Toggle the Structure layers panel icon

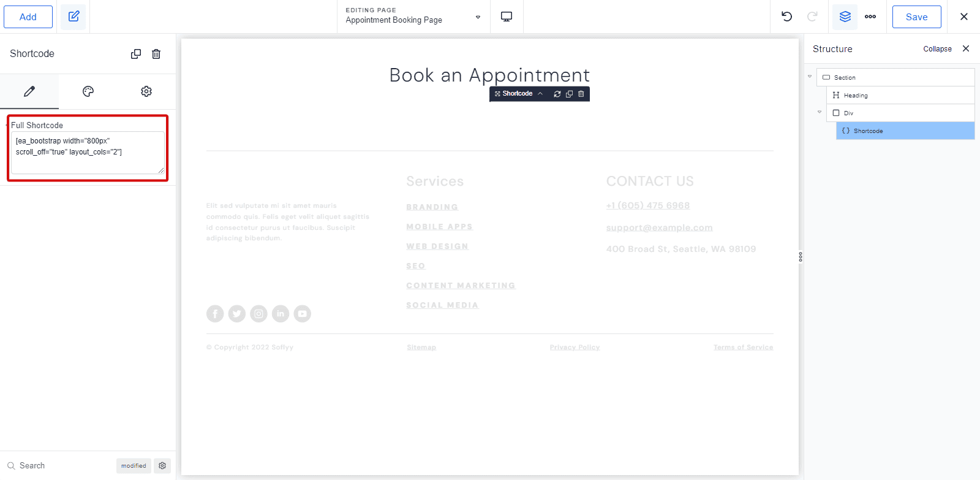[x=845, y=17]
